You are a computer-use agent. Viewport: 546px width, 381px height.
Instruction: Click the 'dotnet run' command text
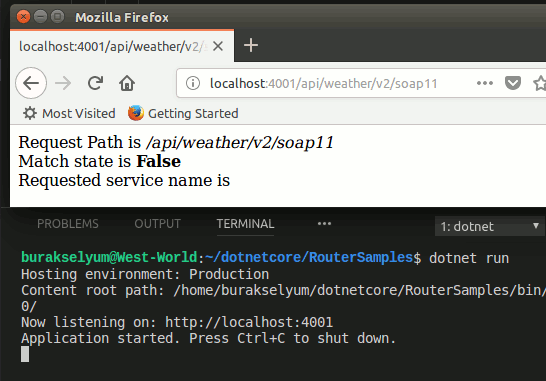(469, 258)
